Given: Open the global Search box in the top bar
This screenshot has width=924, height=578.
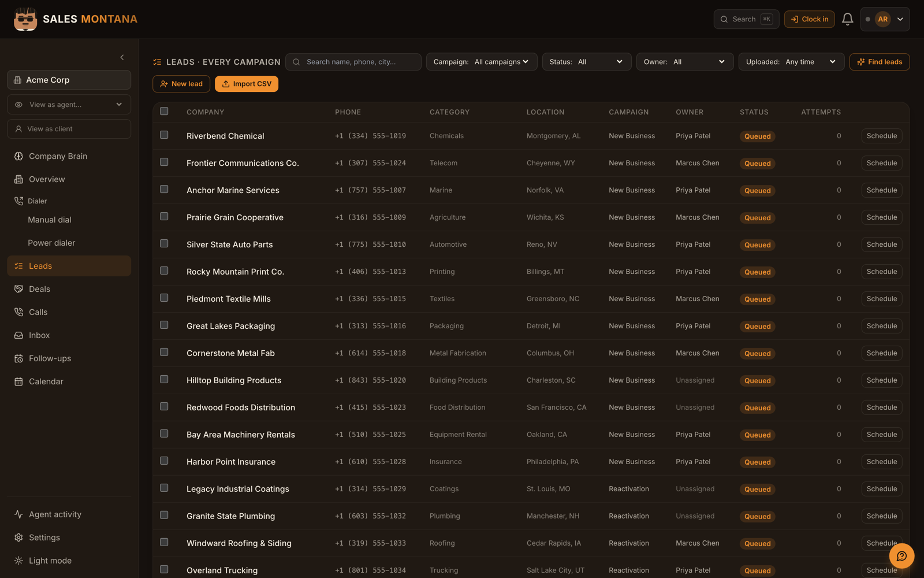Looking at the screenshot, I should 746,19.
